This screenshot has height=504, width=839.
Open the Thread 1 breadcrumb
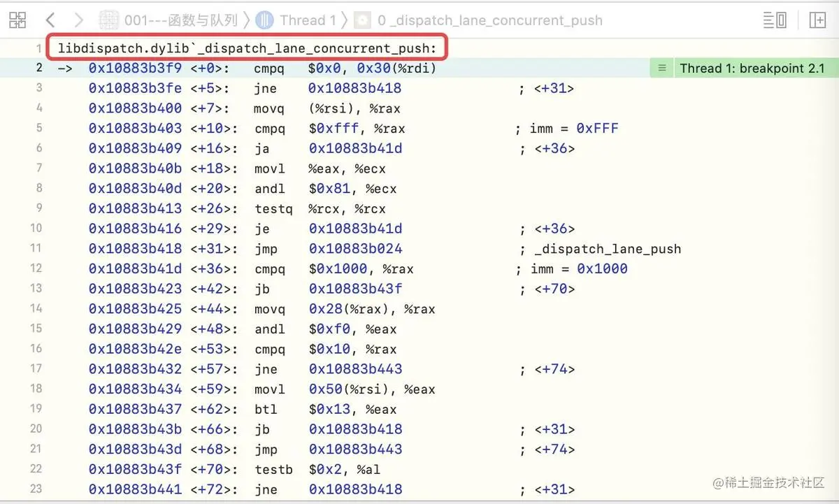[308, 20]
